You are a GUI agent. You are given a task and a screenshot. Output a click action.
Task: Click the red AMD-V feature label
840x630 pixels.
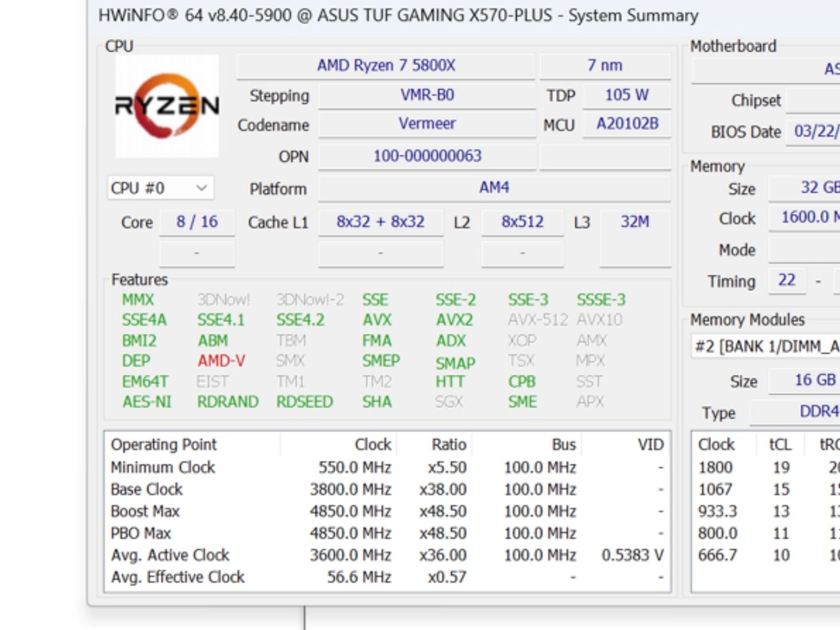pyautogui.click(x=221, y=361)
